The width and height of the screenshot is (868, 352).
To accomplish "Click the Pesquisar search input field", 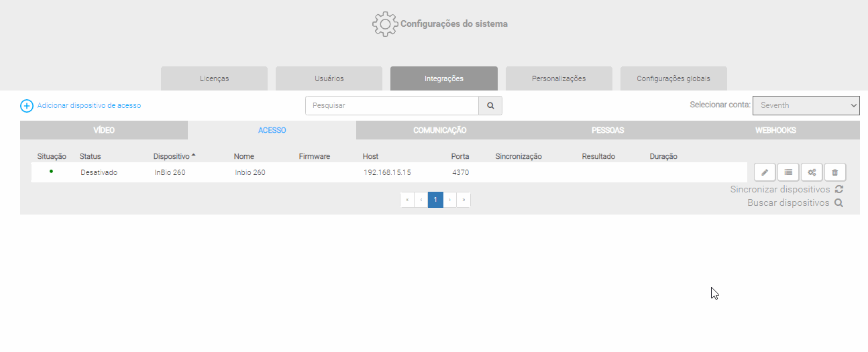I will (392, 106).
